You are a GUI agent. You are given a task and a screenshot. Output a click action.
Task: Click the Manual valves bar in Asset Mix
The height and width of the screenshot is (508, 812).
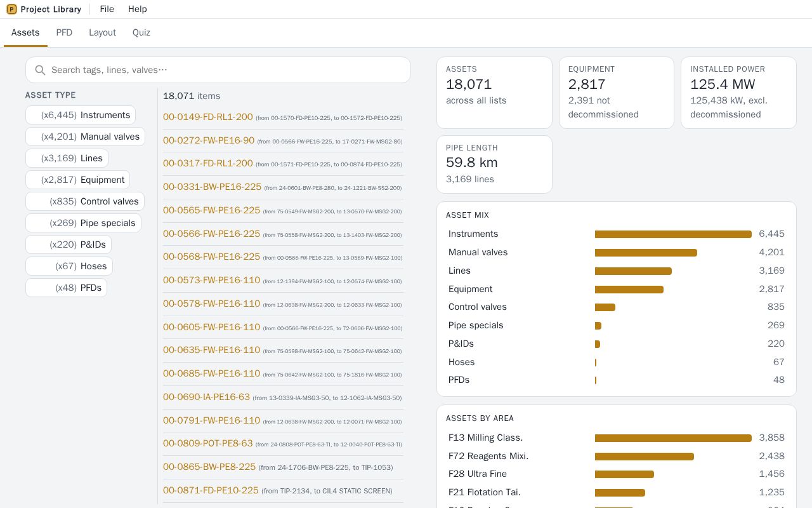tap(646, 253)
